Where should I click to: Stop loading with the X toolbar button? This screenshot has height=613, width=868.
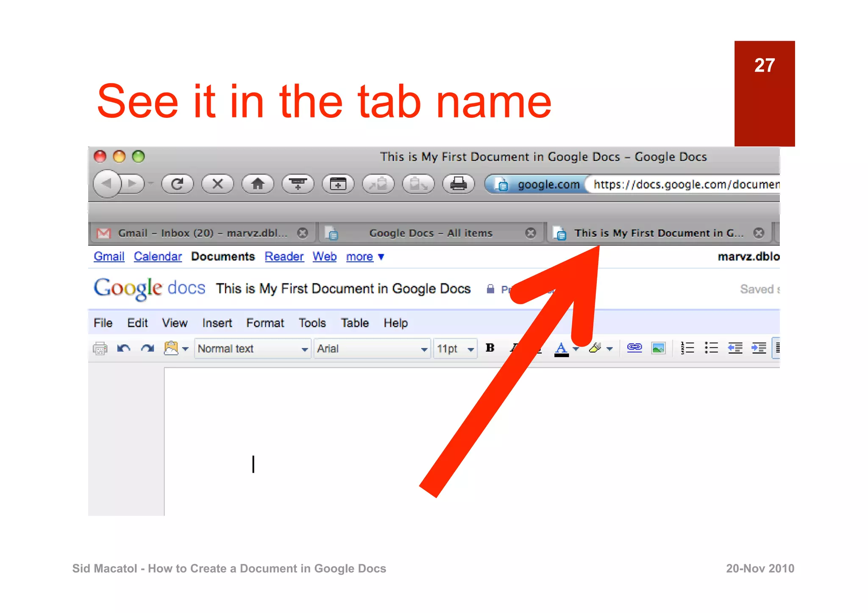217,184
